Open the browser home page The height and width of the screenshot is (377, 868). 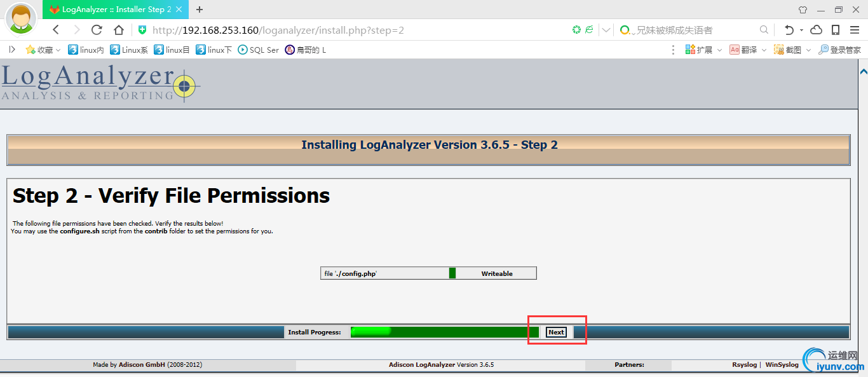[119, 30]
